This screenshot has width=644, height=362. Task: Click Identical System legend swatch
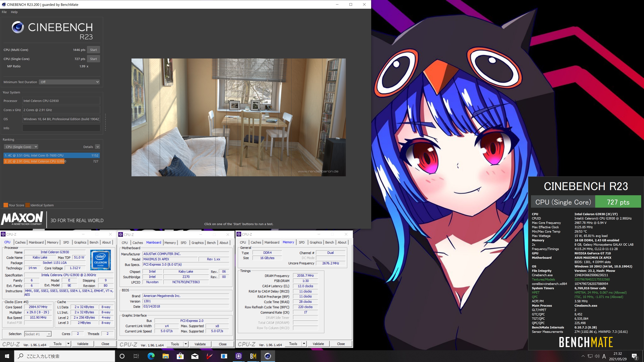point(28,205)
